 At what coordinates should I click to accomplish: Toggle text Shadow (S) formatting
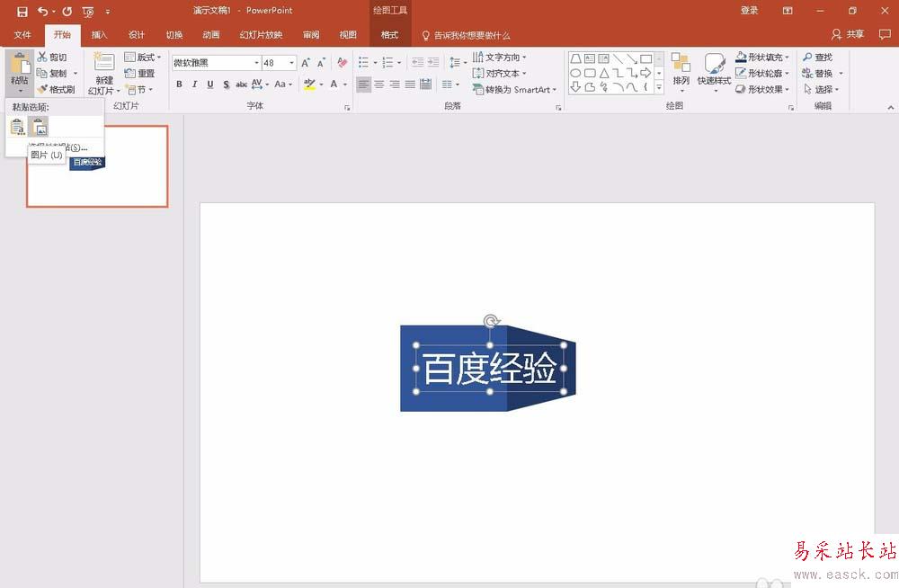(227, 85)
